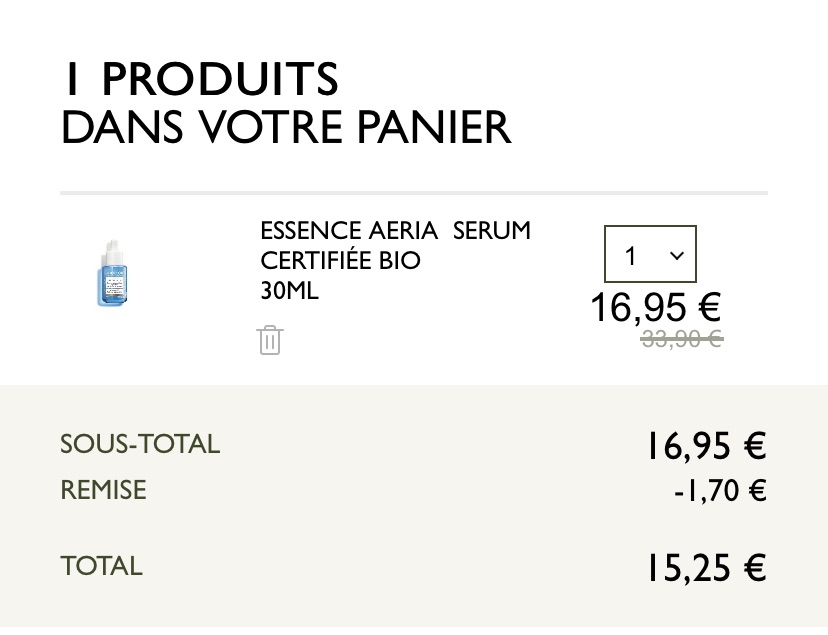
Task: Open the Essence Aeria Serum product link
Action: click(x=396, y=231)
